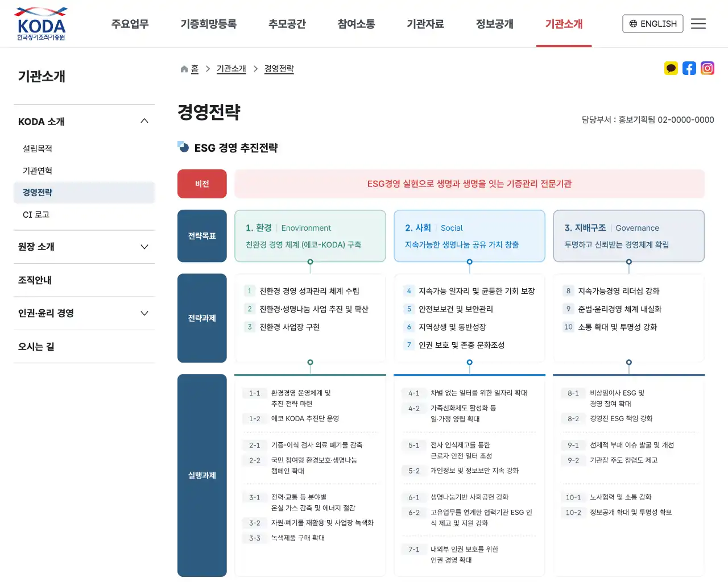Collapse the KODA 소개 sidebar section

click(x=144, y=120)
